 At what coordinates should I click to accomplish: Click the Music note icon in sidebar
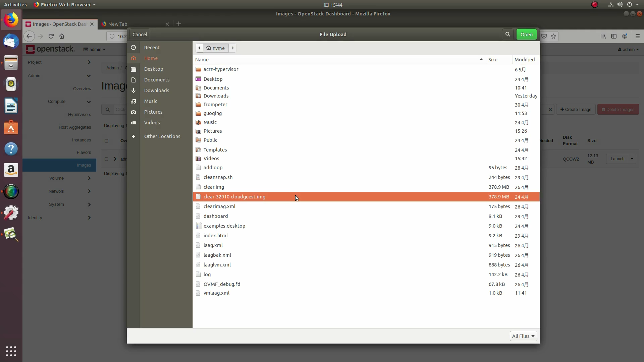click(133, 101)
